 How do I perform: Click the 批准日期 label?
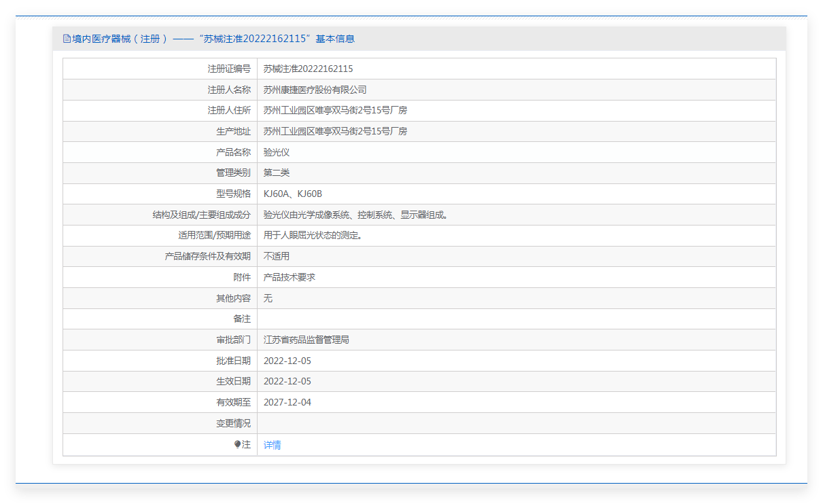tap(233, 361)
